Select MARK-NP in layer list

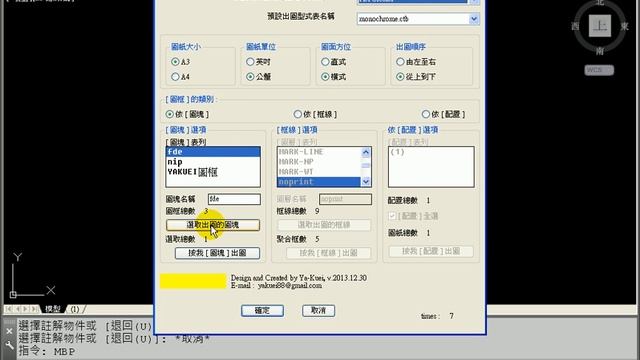coord(319,162)
